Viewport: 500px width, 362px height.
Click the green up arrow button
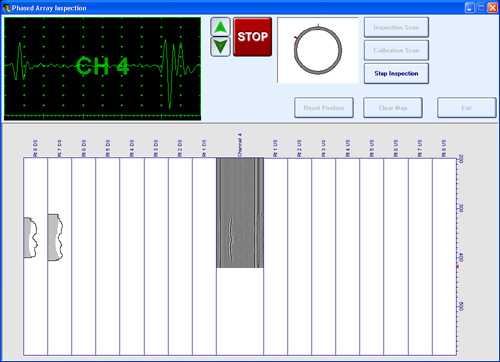point(220,27)
